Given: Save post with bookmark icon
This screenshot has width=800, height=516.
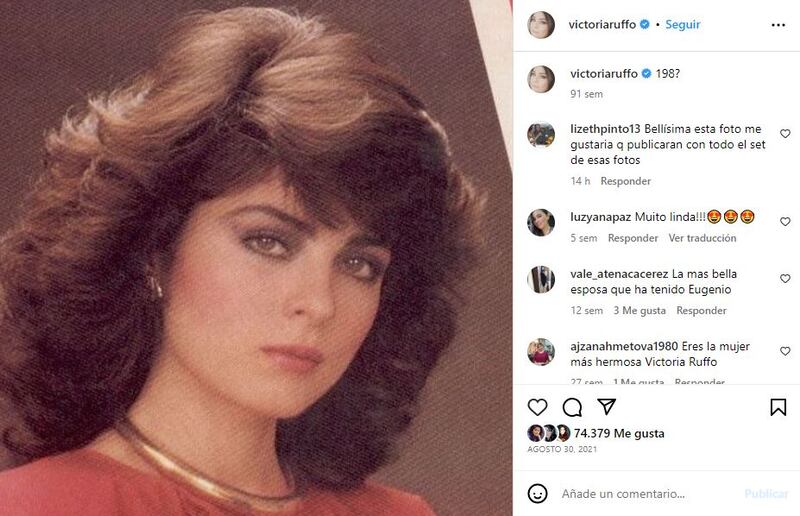Looking at the screenshot, I should pyautogui.click(x=778, y=407).
